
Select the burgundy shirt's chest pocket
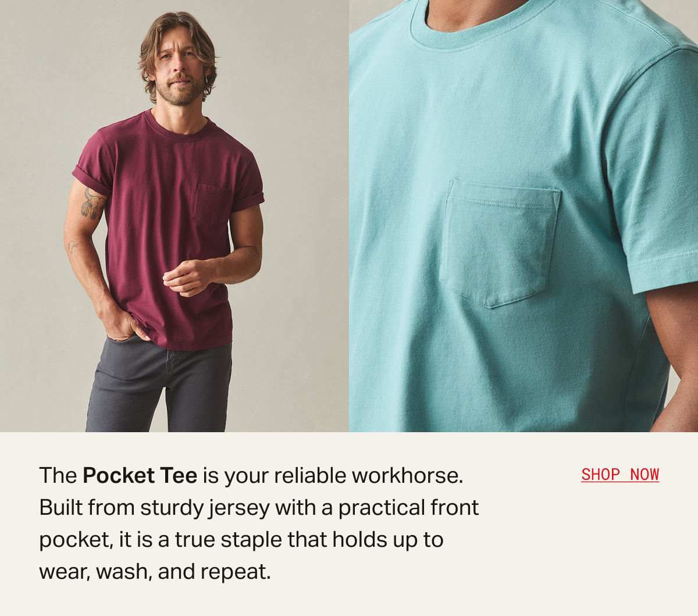coord(212,205)
